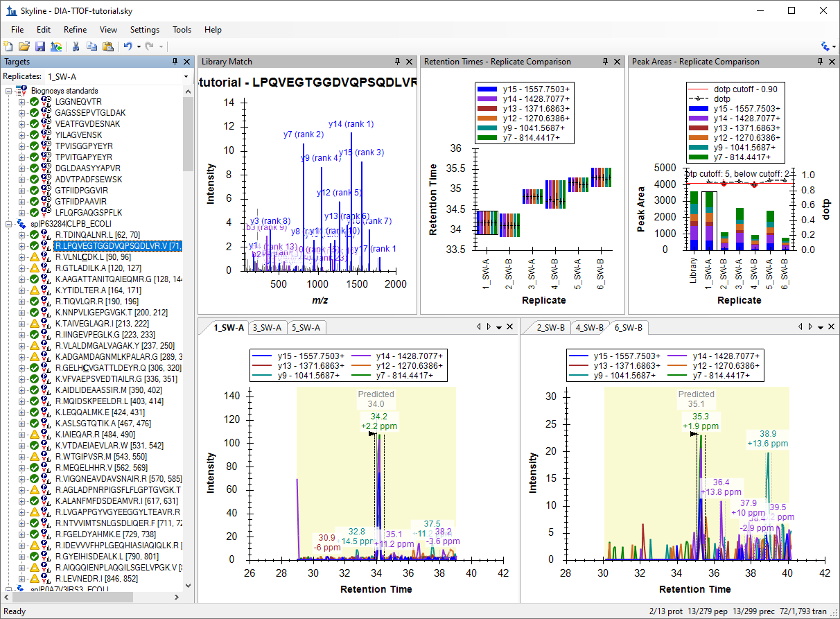This screenshot has height=619, width=840.
Task: Close the 1_SW-A chromatogram pane
Action: 510,327
